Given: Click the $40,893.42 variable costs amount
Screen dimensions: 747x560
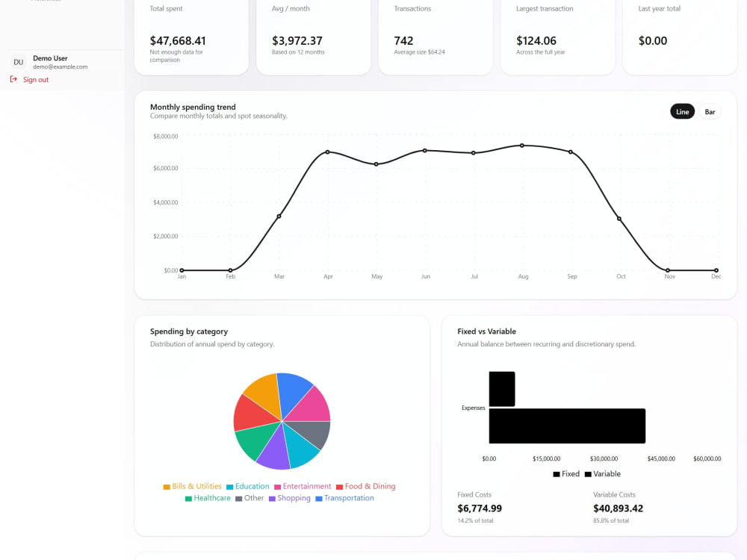Looking at the screenshot, I should point(618,508).
